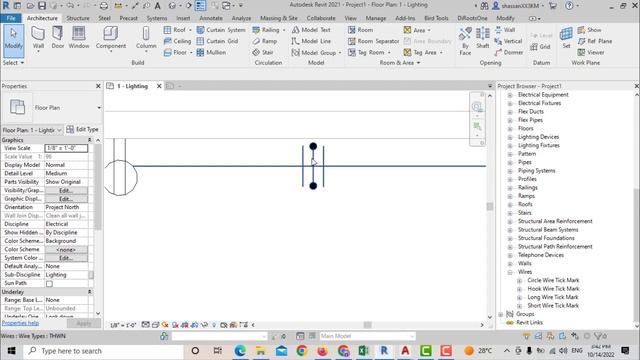Expand the Groups node in Project Browser
Screen dimensions: 640x360
click(x=501, y=314)
